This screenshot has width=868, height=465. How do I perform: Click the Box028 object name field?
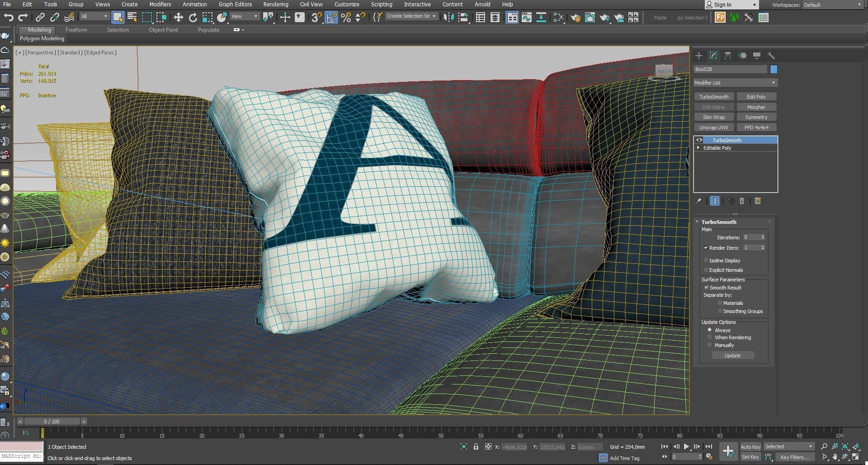pyautogui.click(x=730, y=69)
